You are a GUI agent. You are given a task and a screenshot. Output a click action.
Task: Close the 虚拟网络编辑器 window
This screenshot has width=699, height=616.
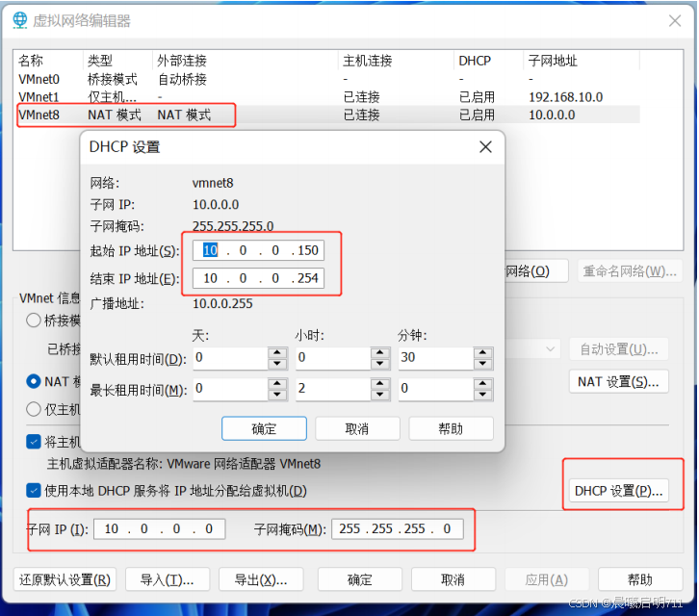pyautogui.click(x=675, y=20)
